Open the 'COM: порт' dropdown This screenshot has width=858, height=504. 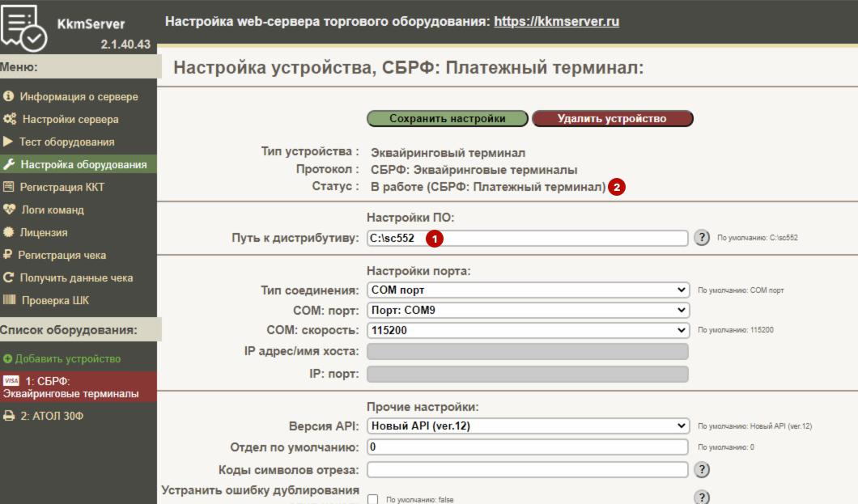tap(528, 310)
